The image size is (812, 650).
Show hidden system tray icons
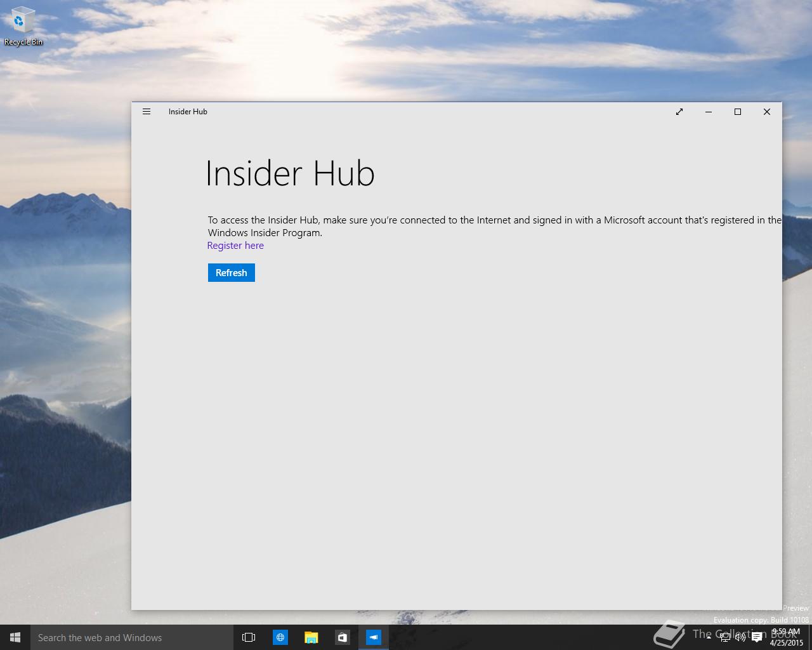(x=709, y=637)
